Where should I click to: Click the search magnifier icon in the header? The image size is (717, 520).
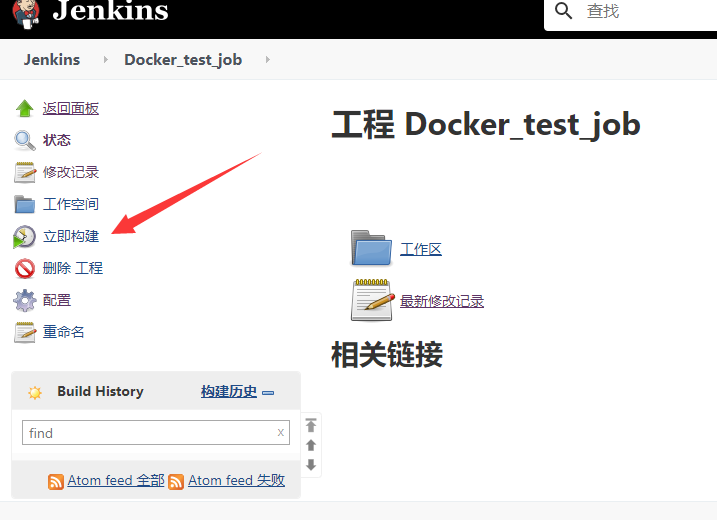pyautogui.click(x=563, y=11)
